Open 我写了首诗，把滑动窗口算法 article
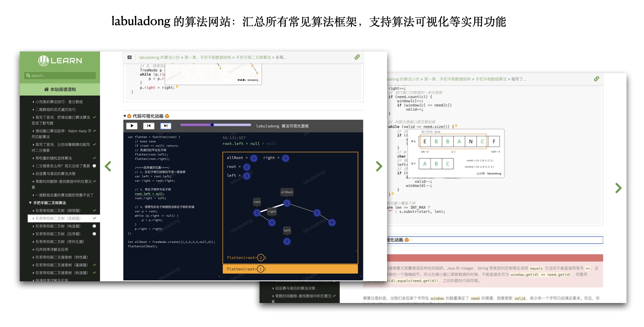The height and width of the screenshot is (327, 644). [61, 120]
